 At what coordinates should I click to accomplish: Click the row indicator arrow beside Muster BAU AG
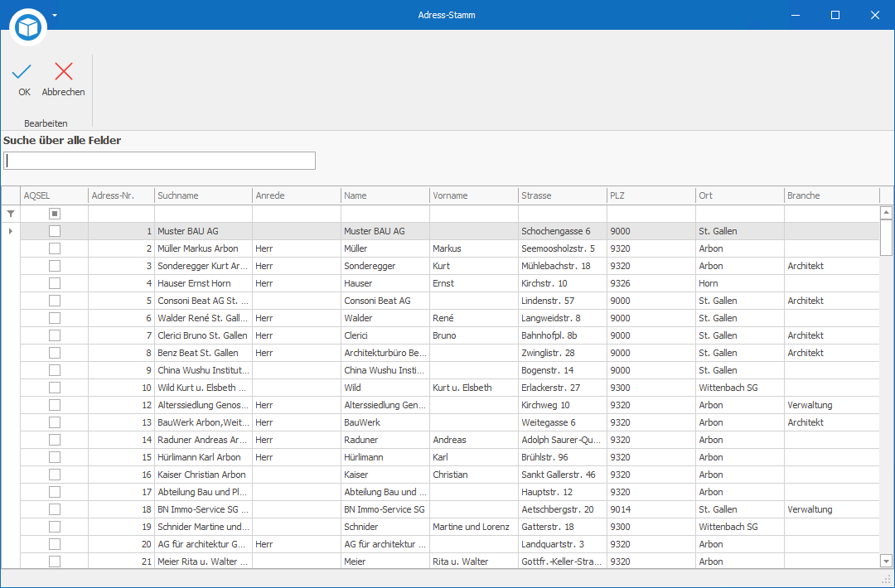pos(10,231)
